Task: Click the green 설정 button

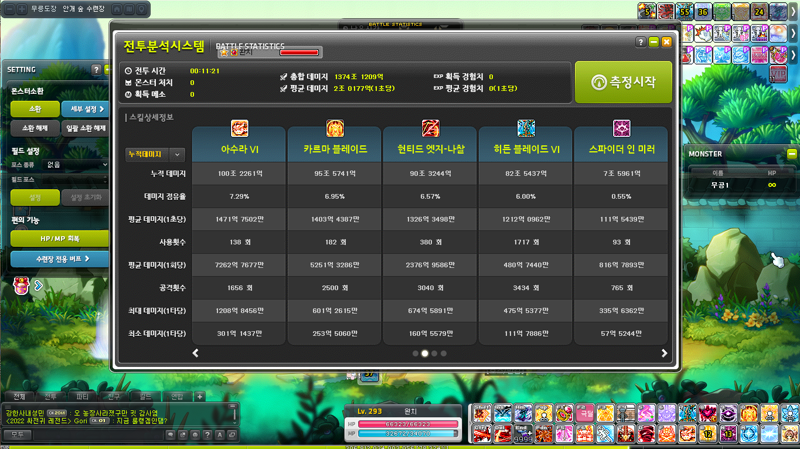Action: [35, 197]
